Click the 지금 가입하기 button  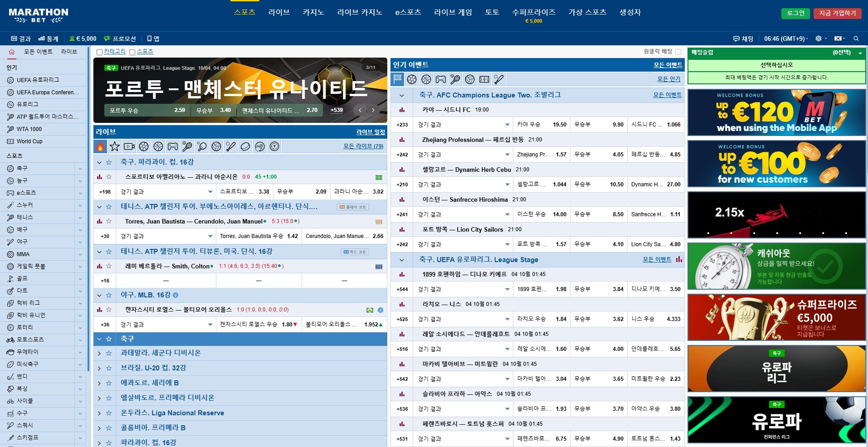[x=838, y=13]
